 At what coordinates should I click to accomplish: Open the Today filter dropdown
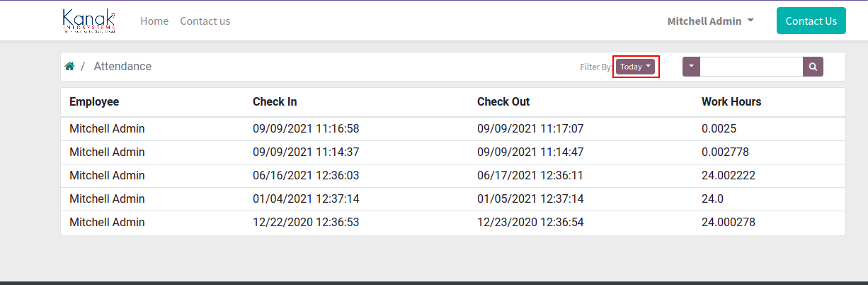tap(635, 67)
